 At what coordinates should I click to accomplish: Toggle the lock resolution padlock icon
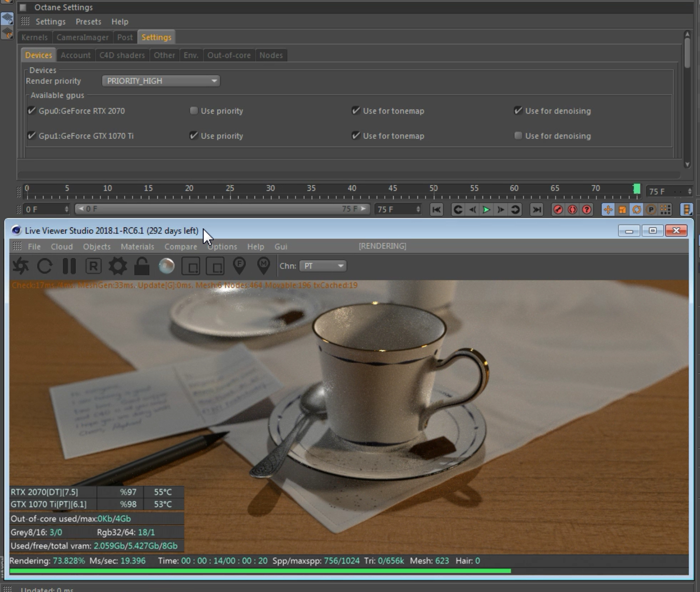point(142,266)
